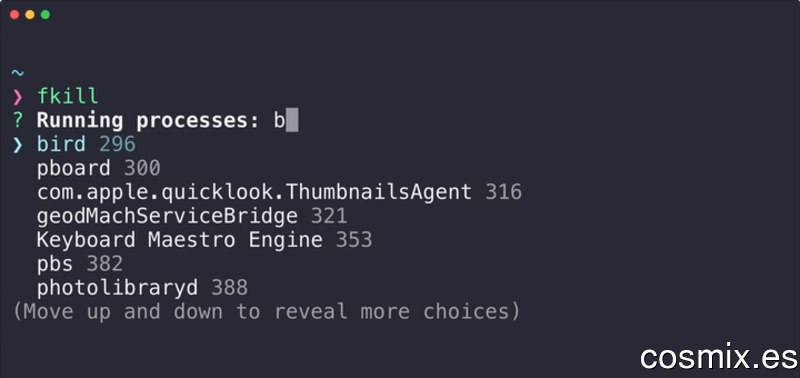Click the tilde directory indicator
800x378 pixels.
[x=17, y=73]
